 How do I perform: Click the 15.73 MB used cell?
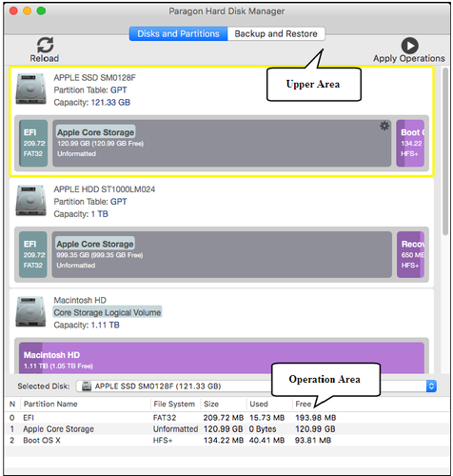(x=266, y=418)
